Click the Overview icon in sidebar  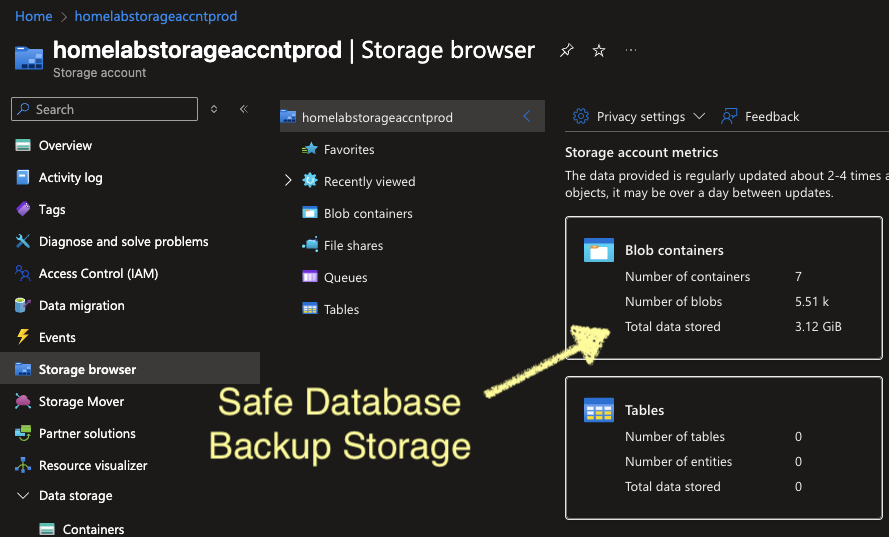click(23, 145)
